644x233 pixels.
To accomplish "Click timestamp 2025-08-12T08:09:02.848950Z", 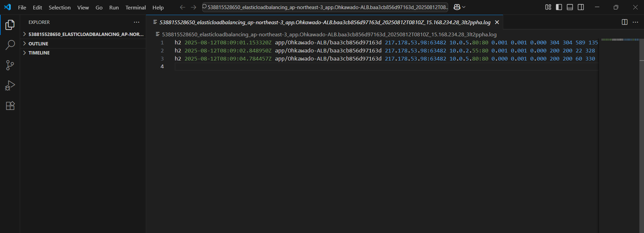I will tap(228, 51).
